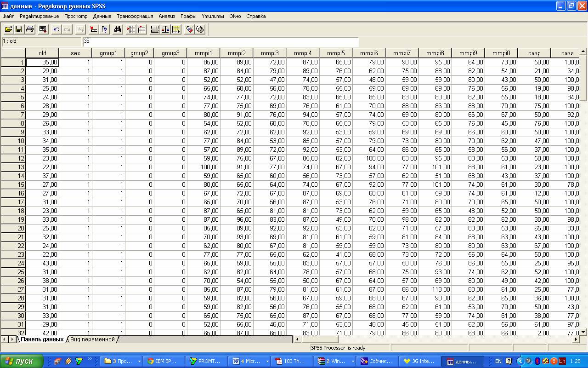Click cell 2,00 in сазр column
This screenshot has width=588, height=368.
click(534, 333)
